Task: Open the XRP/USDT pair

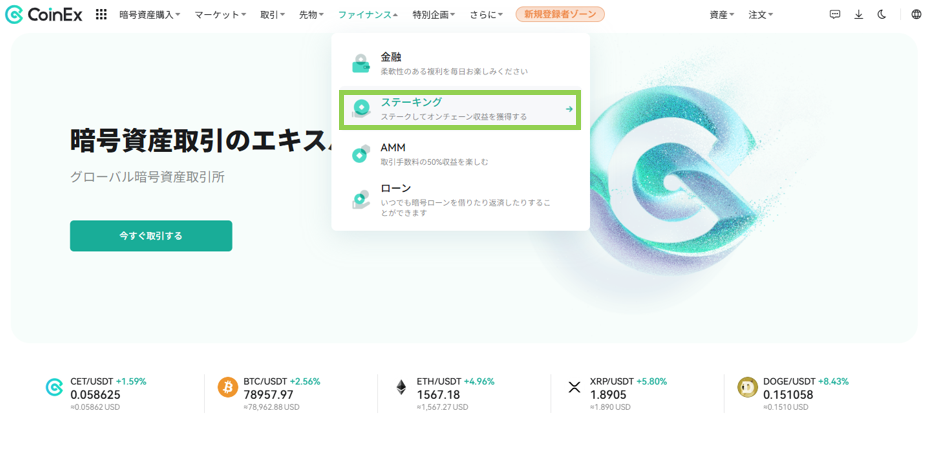Action: pyautogui.click(x=612, y=381)
